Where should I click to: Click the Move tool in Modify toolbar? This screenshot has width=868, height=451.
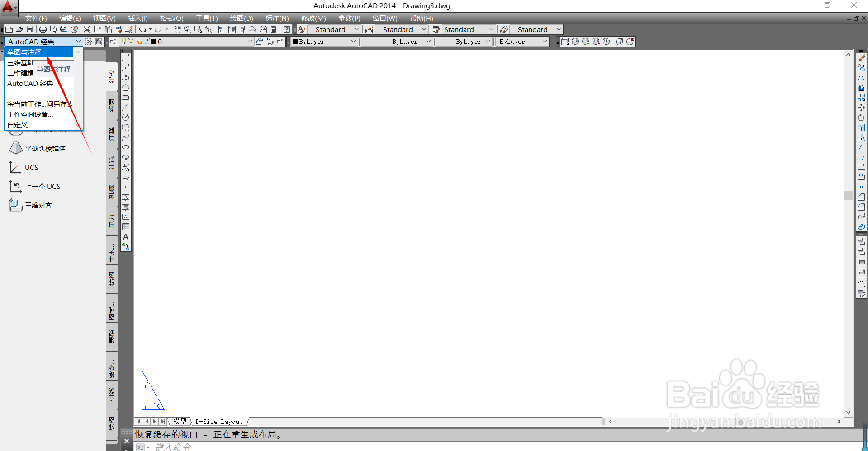pos(861,108)
